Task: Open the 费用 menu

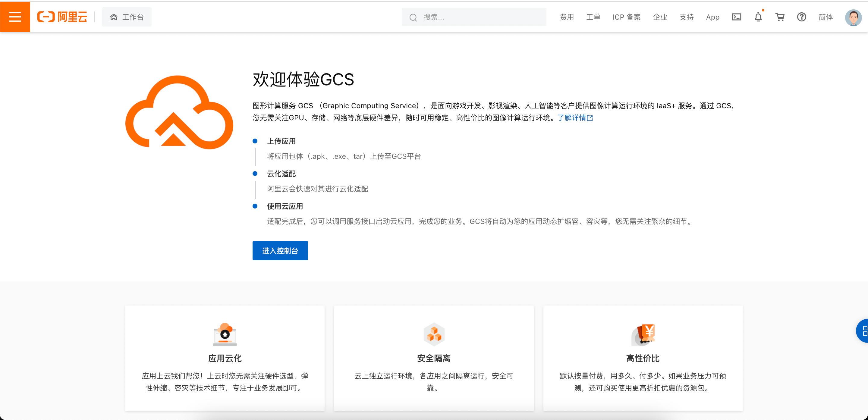Action: click(x=566, y=17)
